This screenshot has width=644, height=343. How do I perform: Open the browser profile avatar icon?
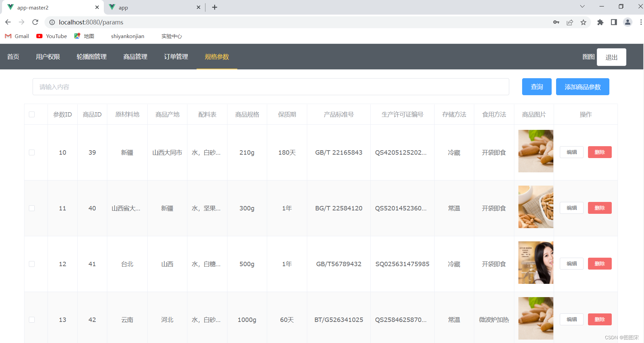pos(627,22)
